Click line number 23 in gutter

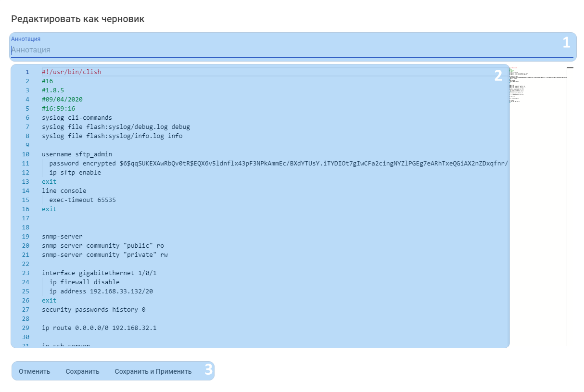tap(25, 273)
